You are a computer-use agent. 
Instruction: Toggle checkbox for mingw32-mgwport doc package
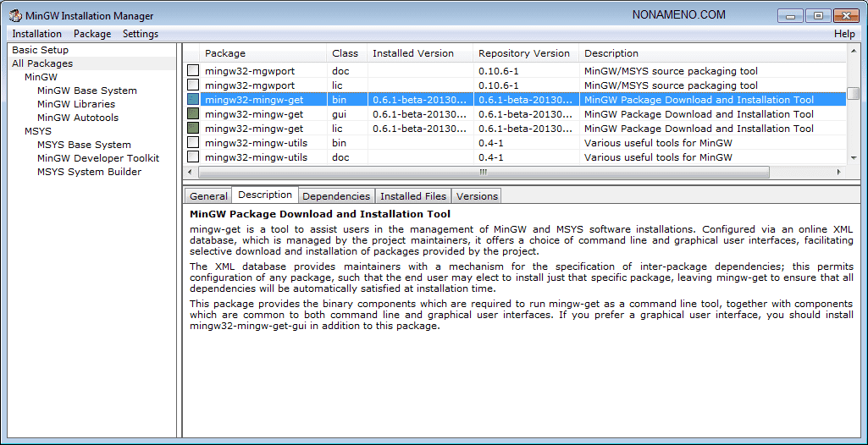click(193, 71)
